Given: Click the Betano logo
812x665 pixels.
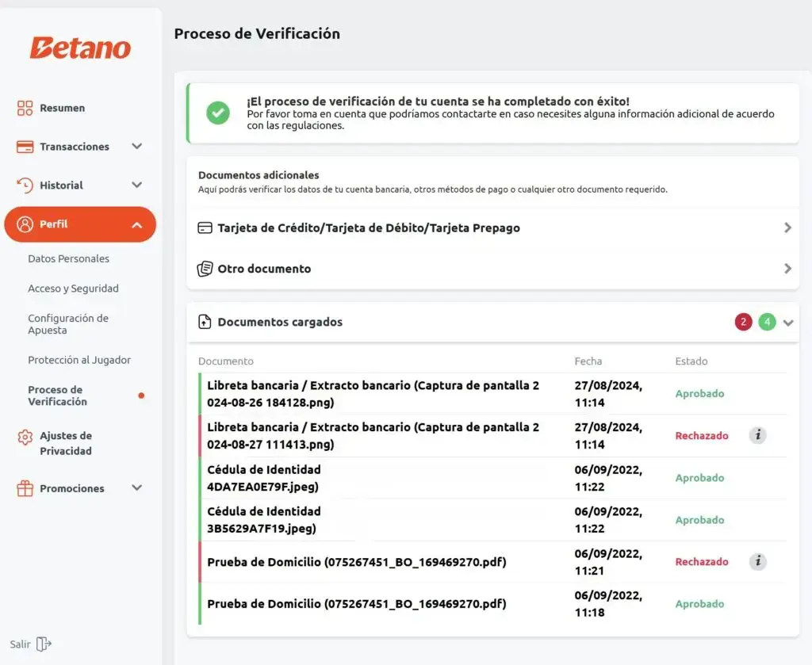Looking at the screenshot, I should click(x=80, y=48).
